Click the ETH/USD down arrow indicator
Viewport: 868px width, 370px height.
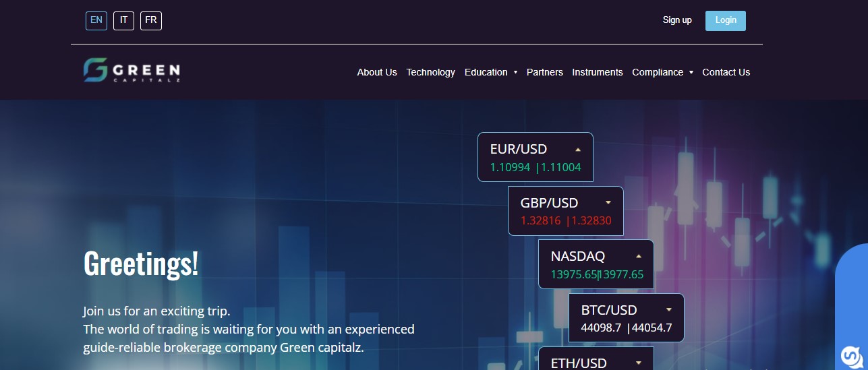[639, 363]
